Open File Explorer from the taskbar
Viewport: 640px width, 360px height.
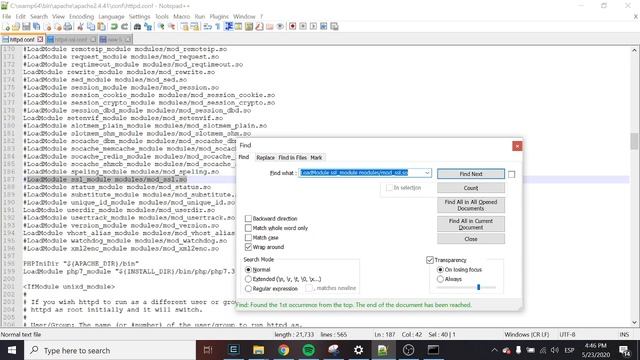(258, 350)
